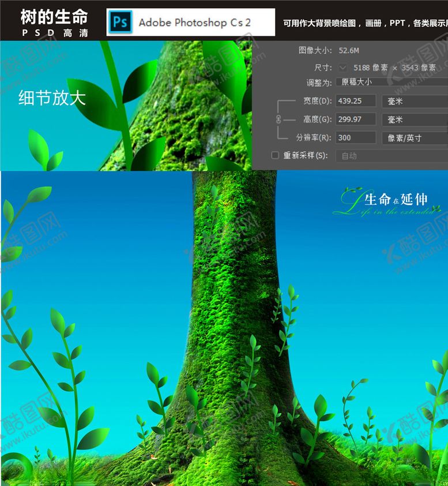Open the 尺寸 dimensions unit dropdown arrow

[343, 67]
